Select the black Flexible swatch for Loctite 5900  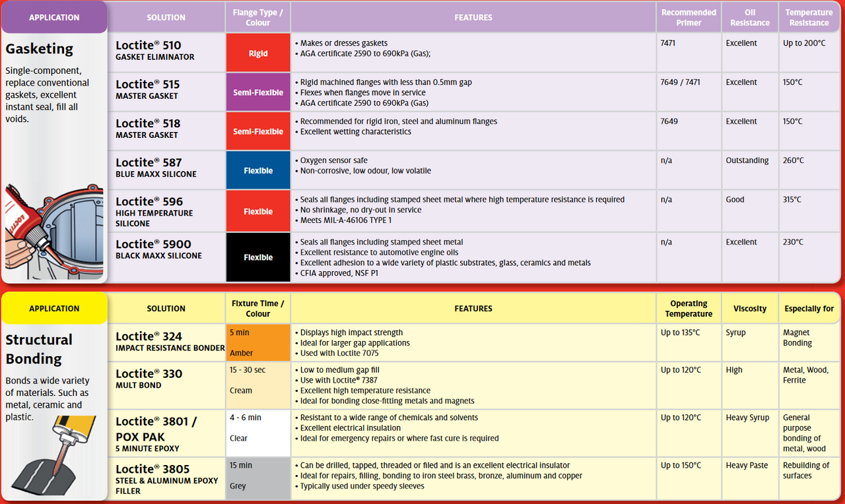tap(258, 257)
